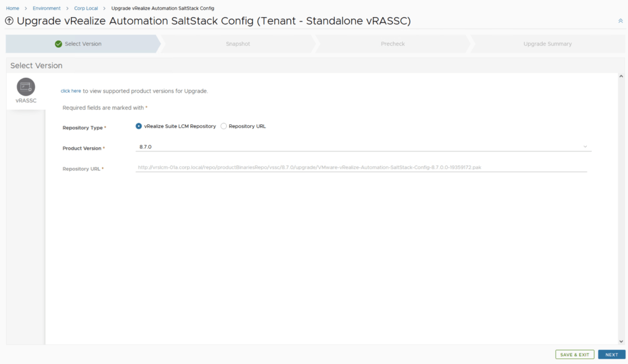Open the Product Version dropdown showing 8.7.0
Screen dimensions: 628x364
362,147
